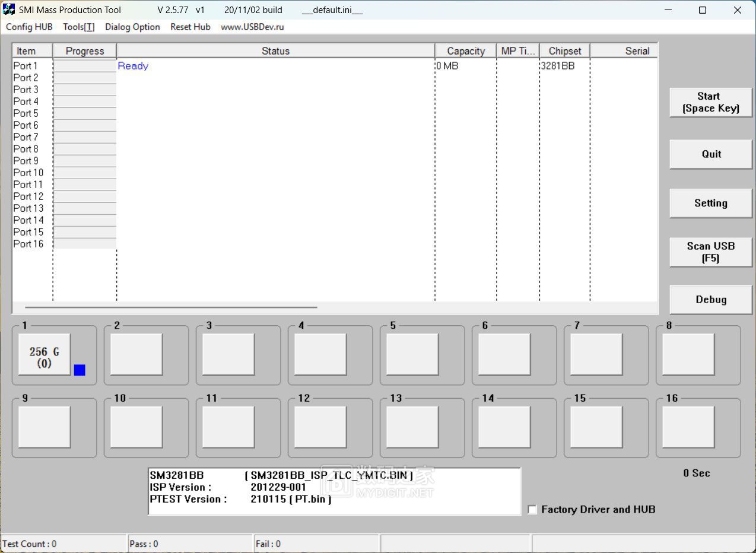The height and width of the screenshot is (553, 756).
Task: Select port slot 16 box
Action: [688, 427]
